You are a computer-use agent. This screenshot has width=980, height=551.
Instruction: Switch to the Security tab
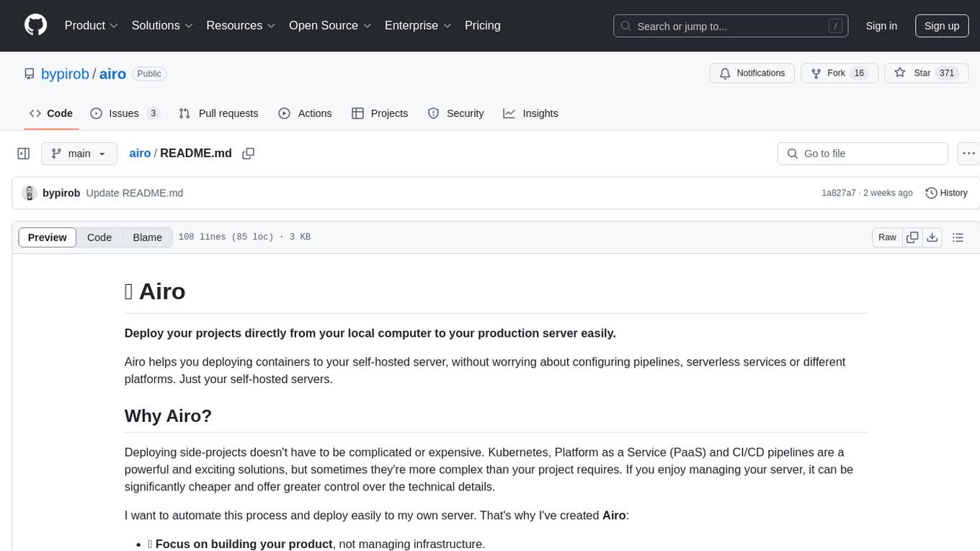coord(455,113)
